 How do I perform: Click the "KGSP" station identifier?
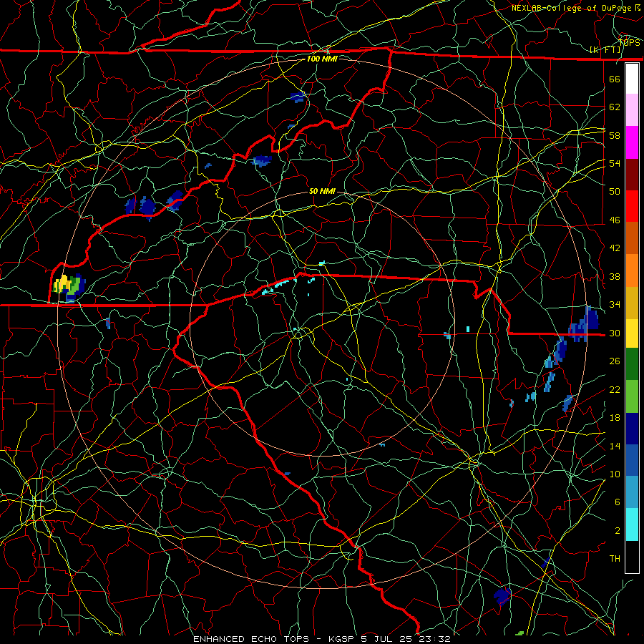(342, 639)
